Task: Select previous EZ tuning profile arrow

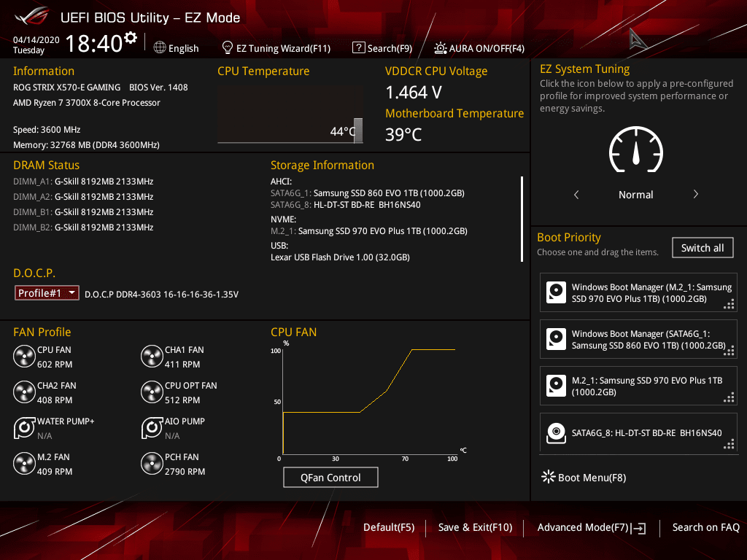Action: coord(576,194)
